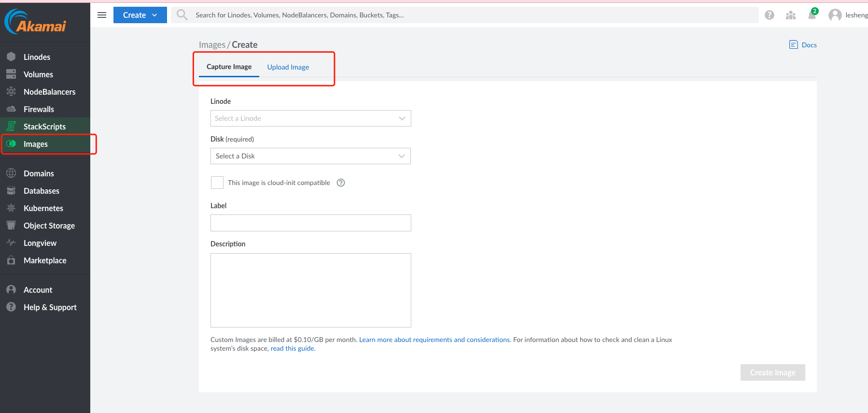
Task: Click the Help & Support sidebar icon
Action: pos(11,307)
